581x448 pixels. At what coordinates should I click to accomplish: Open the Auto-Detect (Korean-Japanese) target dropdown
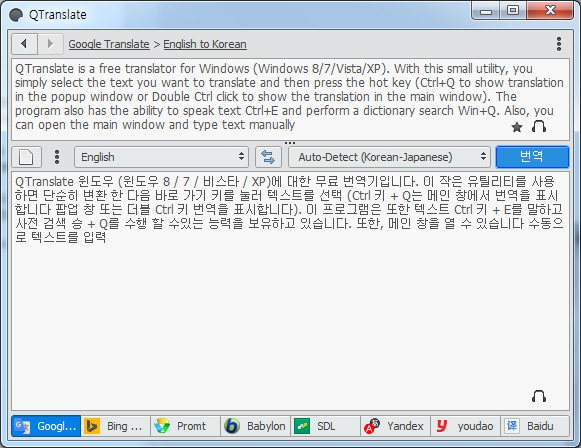tap(389, 157)
